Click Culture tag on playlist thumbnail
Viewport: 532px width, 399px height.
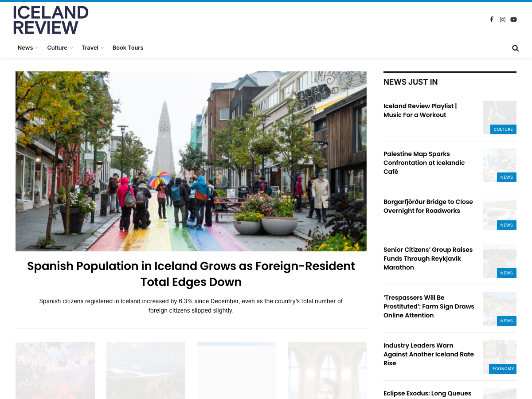click(x=503, y=129)
